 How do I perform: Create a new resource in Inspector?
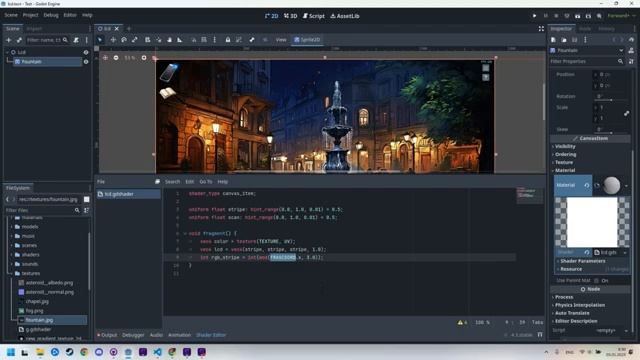point(553,40)
